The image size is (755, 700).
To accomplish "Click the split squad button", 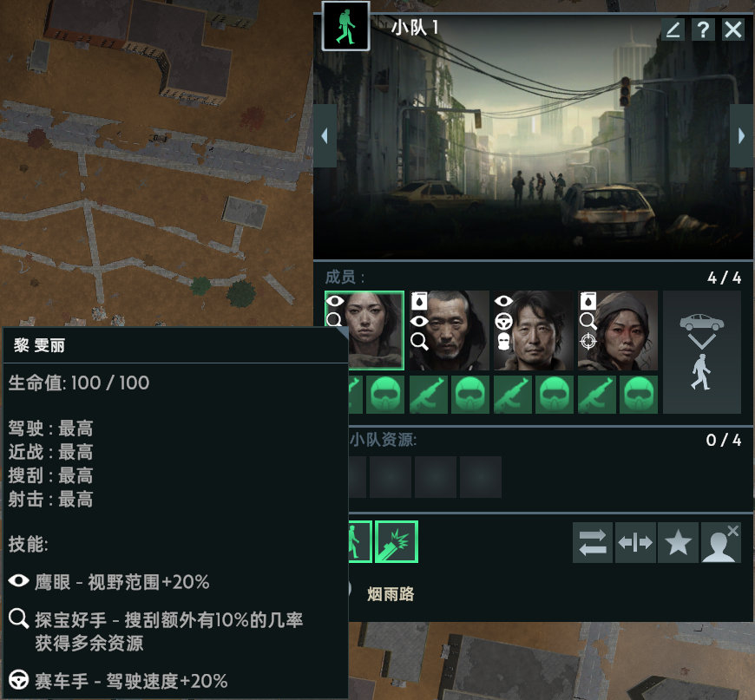I will (635, 543).
